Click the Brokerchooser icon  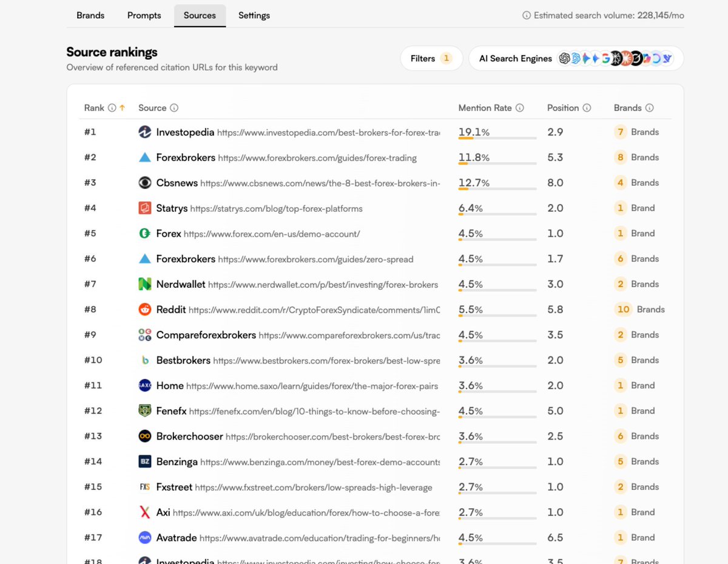pyautogui.click(x=144, y=436)
